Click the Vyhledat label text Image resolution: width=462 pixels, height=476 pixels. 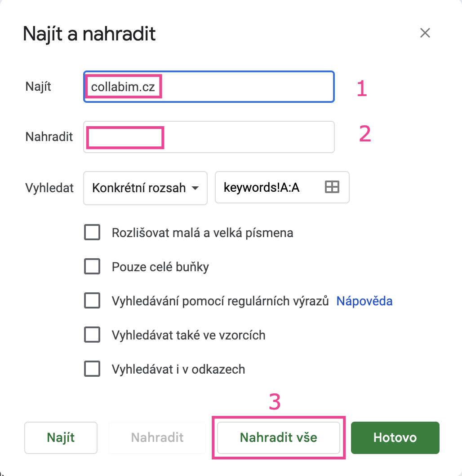coord(49,188)
